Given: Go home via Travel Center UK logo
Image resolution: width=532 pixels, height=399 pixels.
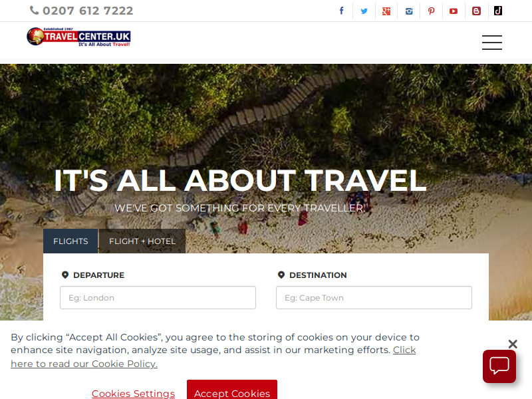Looking at the screenshot, I should coord(78,37).
